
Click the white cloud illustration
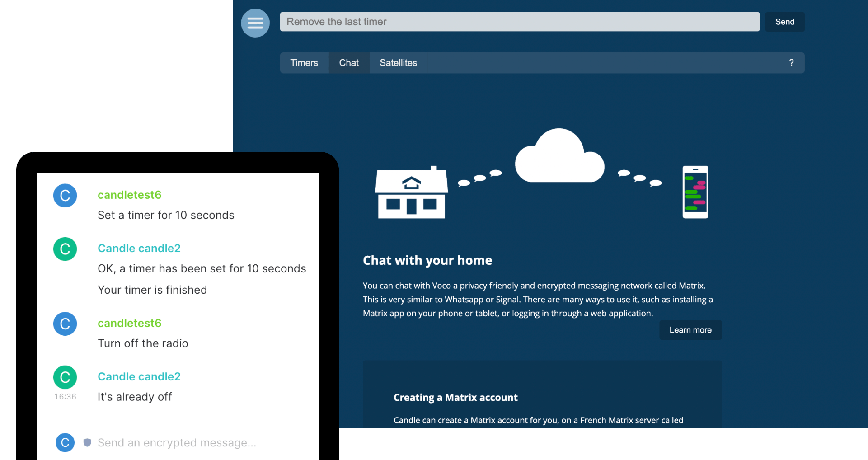coord(559,157)
